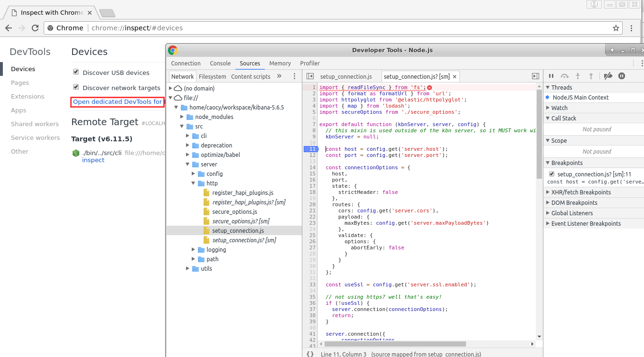
Task: Open Shared workers in sidebar
Action: coord(35,124)
